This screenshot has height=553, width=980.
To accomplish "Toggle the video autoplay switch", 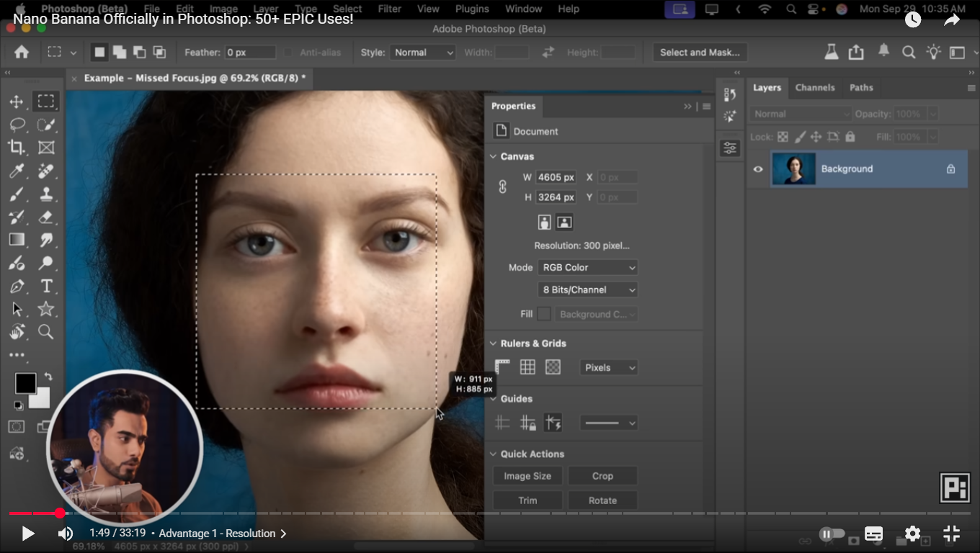I will tap(832, 534).
